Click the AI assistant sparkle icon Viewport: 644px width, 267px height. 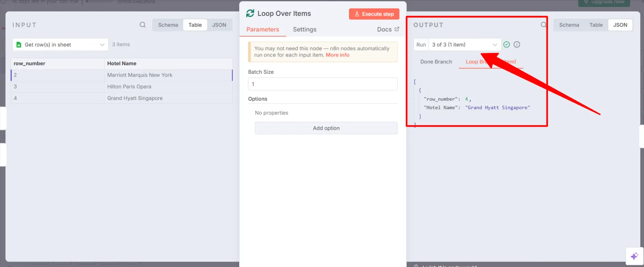[x=634, y=256]
